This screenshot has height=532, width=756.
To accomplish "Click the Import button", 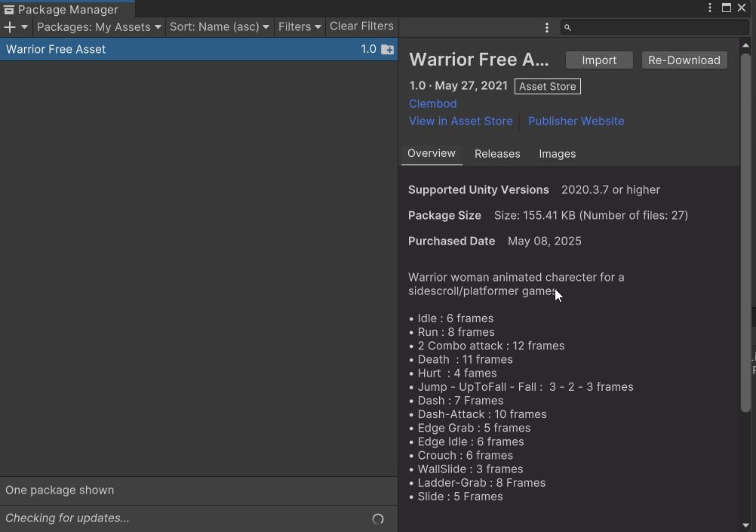I will [x=599, y=60].
